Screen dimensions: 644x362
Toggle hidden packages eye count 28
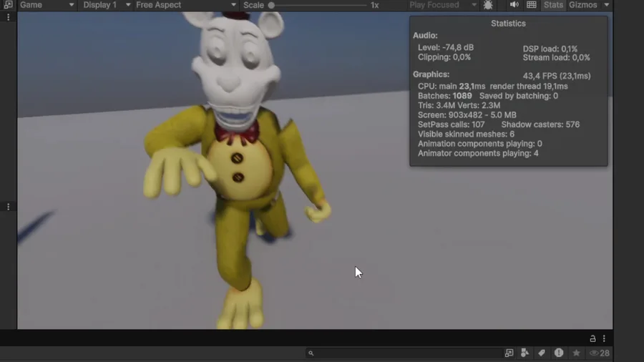(x=599, y=353)
